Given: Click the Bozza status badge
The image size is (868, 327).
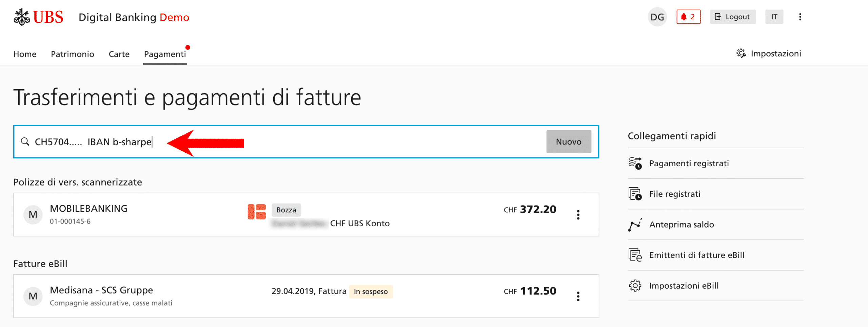Looking at the screenshot, I should 286,210.
